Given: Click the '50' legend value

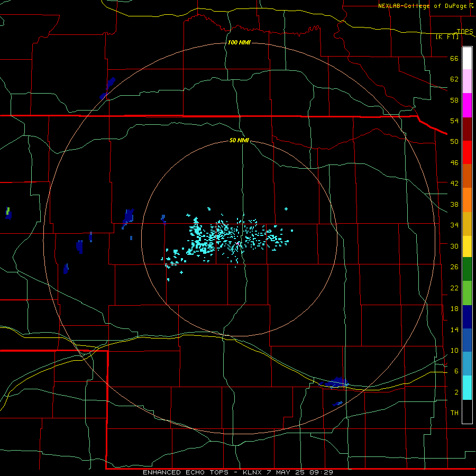Looking at the screenshot, I should [454, 142].
